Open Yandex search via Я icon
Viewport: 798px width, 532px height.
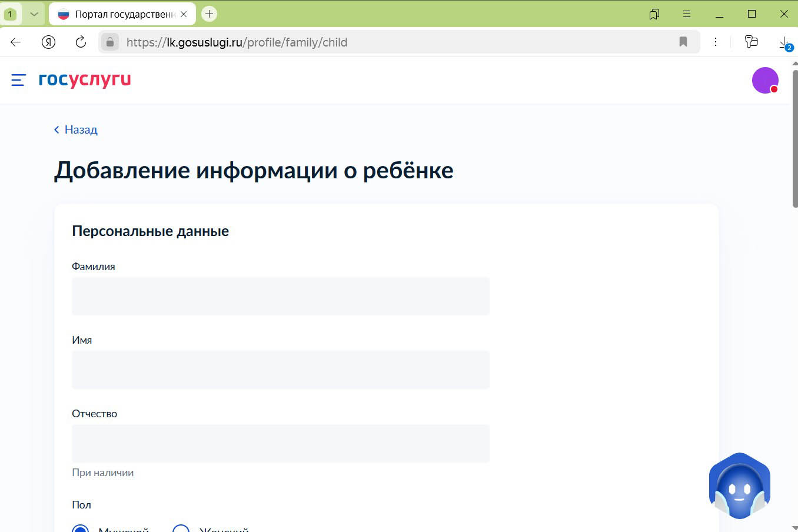click(x=49, y=42)
